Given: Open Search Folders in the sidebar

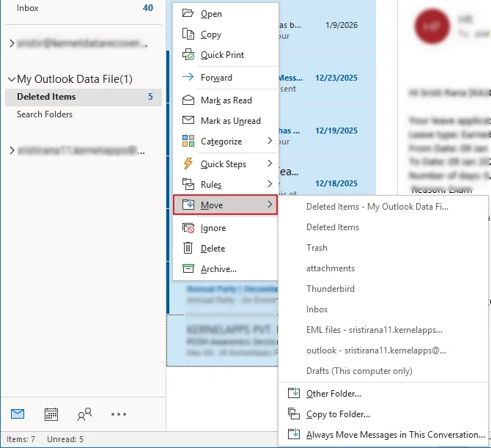Looking at the screenshot, I should [45, 114].
